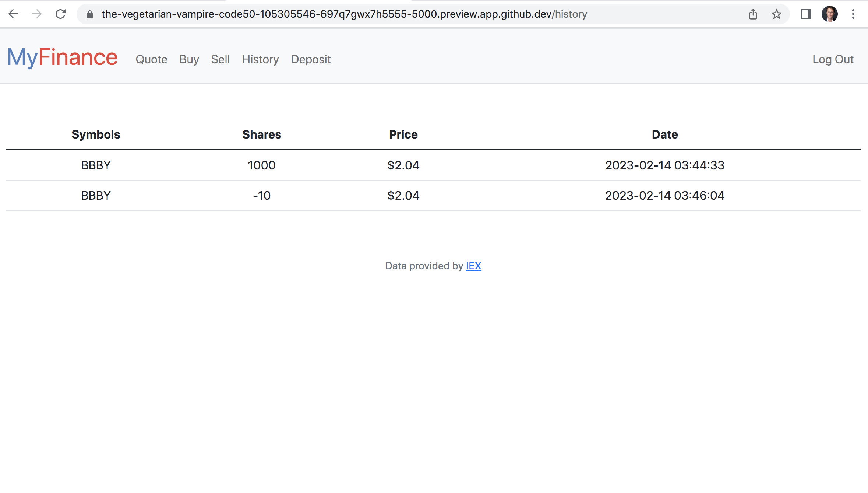Switch to the History section
The height and width of the screenshot is (493, 868).
coord(260,59)
